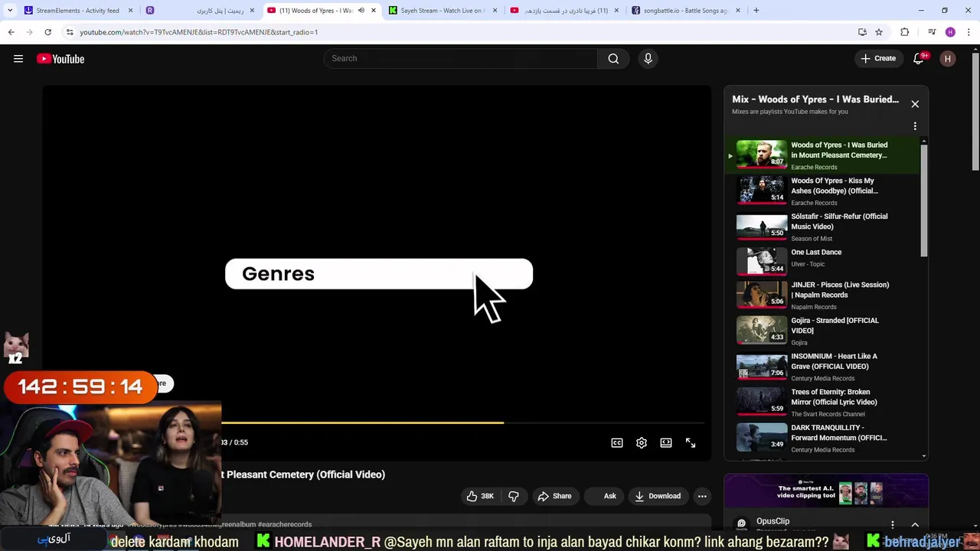Go to YouTube home via logo
Image resolution: width=980 pixels, height=551 pixels.
tap(60, 59)
